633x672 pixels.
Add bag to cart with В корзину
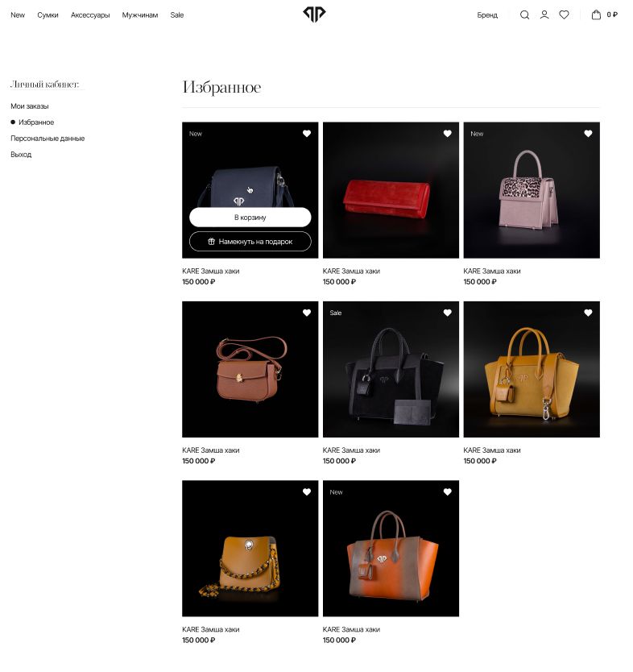[250, 218]
